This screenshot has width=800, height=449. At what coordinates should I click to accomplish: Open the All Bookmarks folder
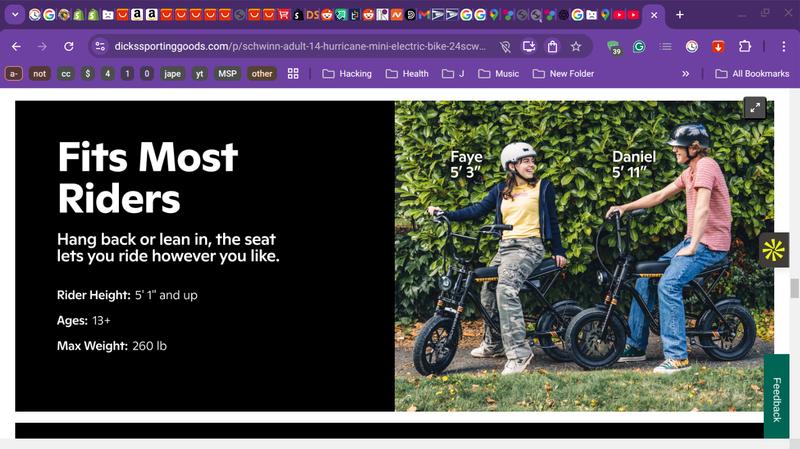point(751,73)
